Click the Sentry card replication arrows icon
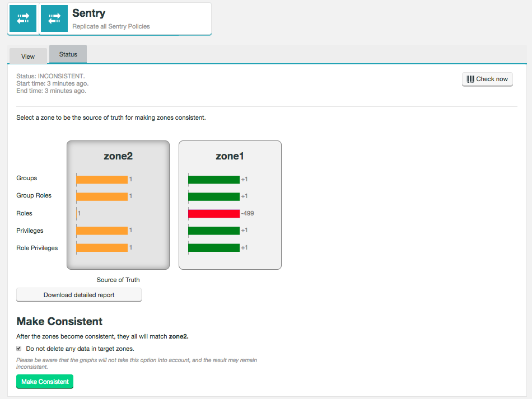Viewport: 532px width, 399px height. 54,18
